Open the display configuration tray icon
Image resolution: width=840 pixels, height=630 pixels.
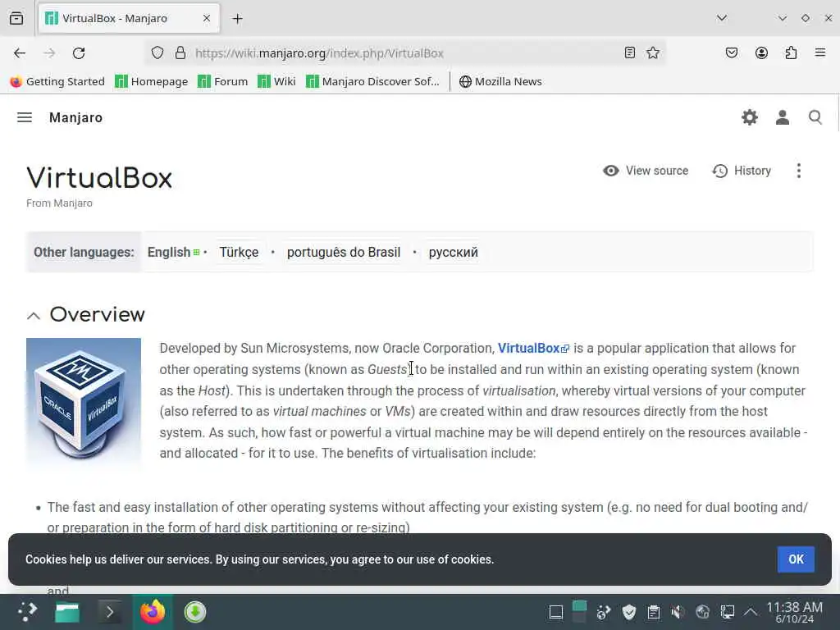727,612
